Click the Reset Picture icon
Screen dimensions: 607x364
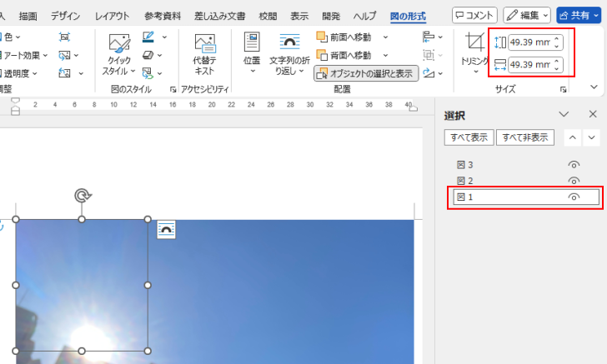coord(64,73)
